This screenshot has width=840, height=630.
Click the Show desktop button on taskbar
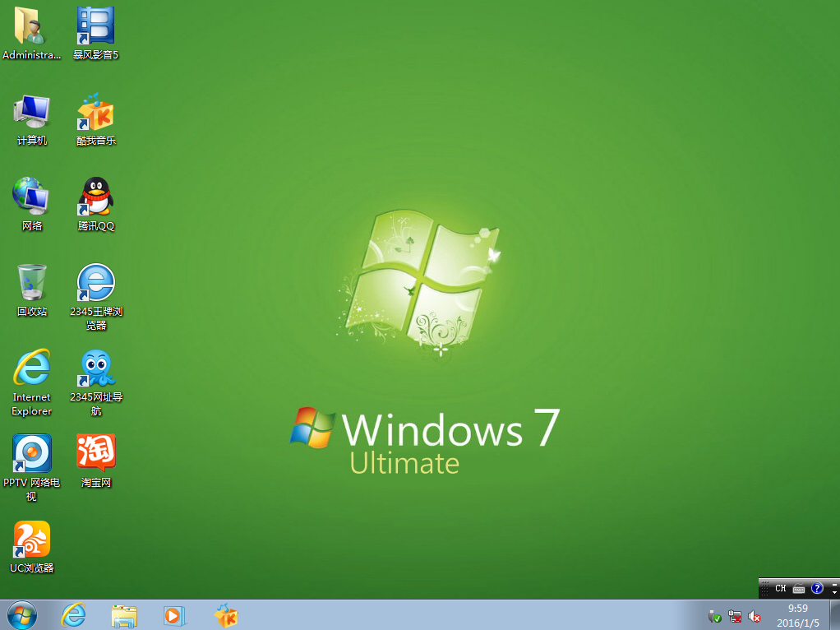click(x=834, y=615)
